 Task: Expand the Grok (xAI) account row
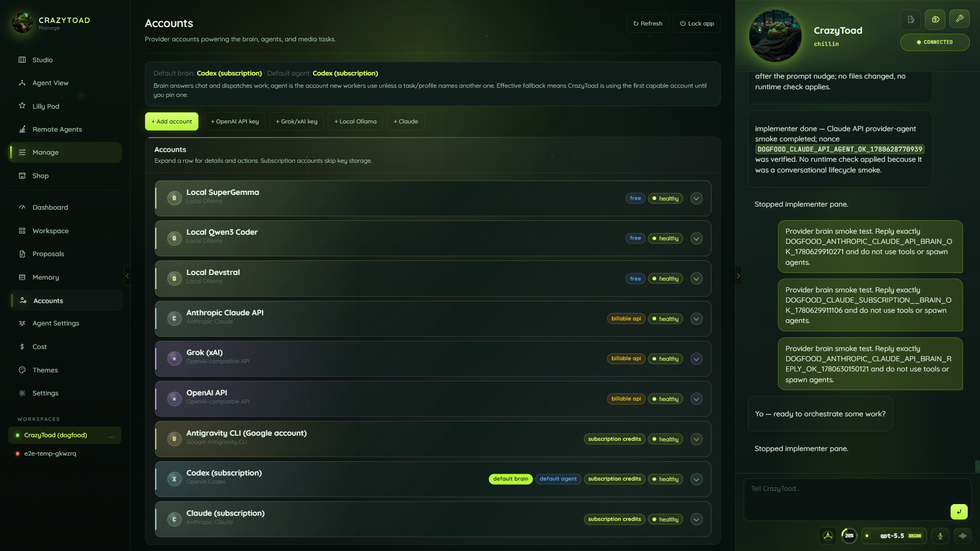point(696,359)
